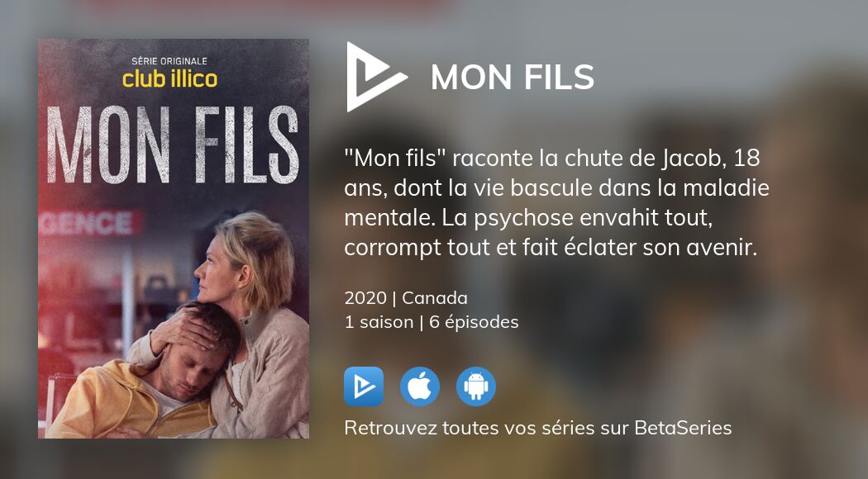868x479 pixels.
Task: Open the Apple App Store icon
Action: [x=420, y=387]
